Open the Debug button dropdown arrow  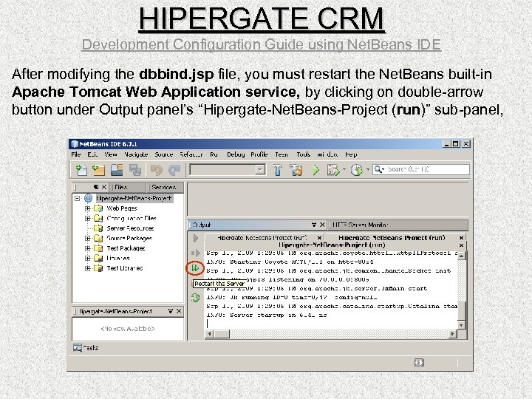click(344, 169)
